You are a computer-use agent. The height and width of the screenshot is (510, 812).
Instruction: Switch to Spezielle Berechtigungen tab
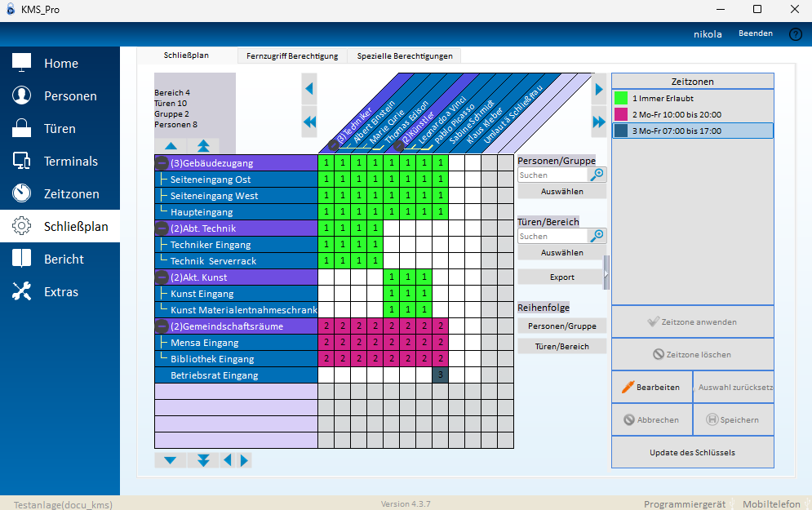pyautogui.click(x=404, y=55)
